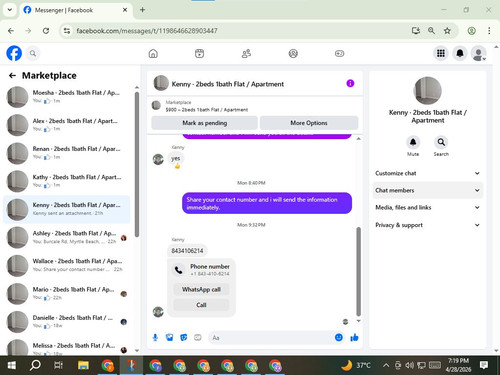500x375 pixels.
Task: Open Windows taskbar search
Action: [35, 365]
